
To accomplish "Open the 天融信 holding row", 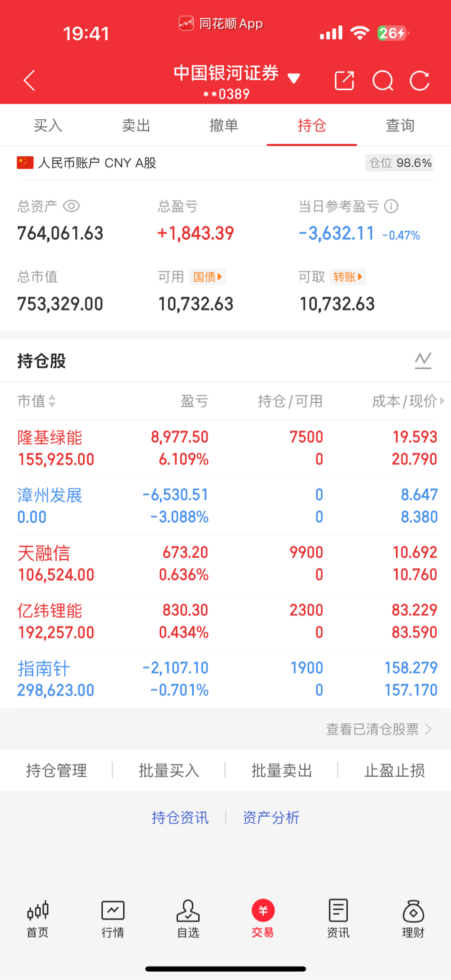I will click(x=225, y=563).
